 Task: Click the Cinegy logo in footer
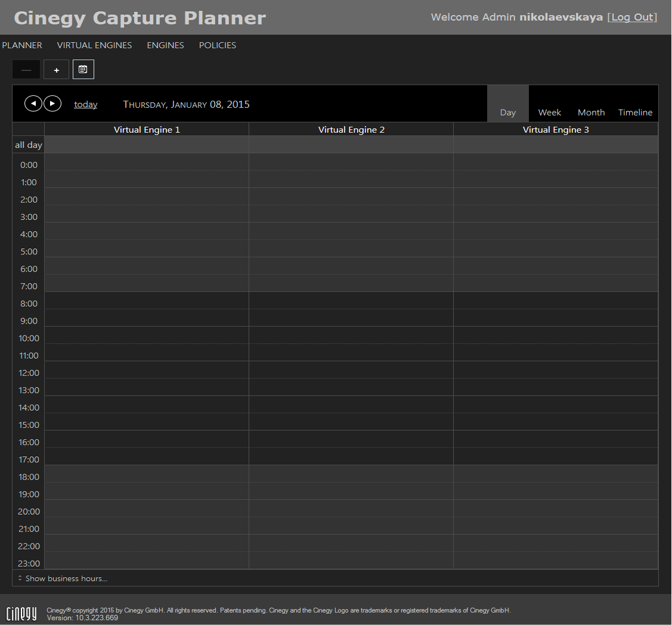pyautogui.click(x=21, y=614)
